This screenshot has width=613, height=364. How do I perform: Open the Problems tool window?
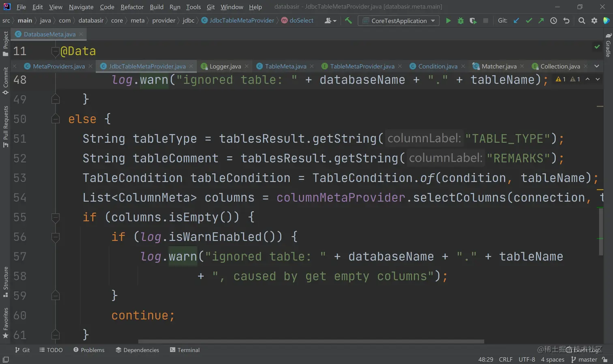pos(89,350)
